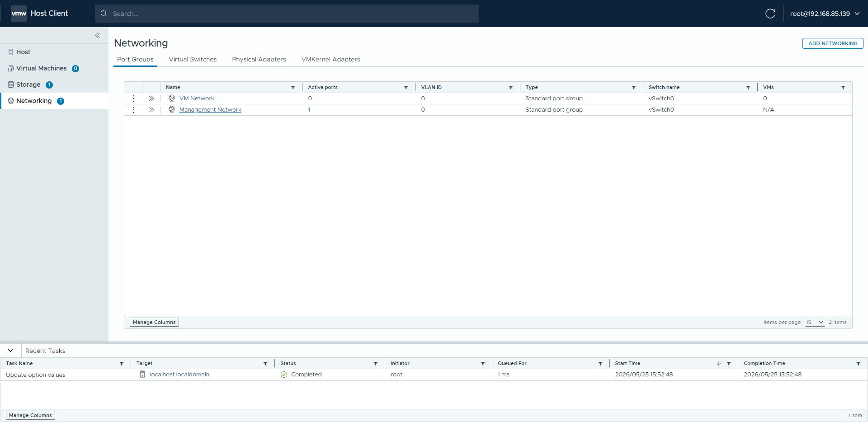Click the Start Time column header
The image size is (868, 422).
point(627,363)
